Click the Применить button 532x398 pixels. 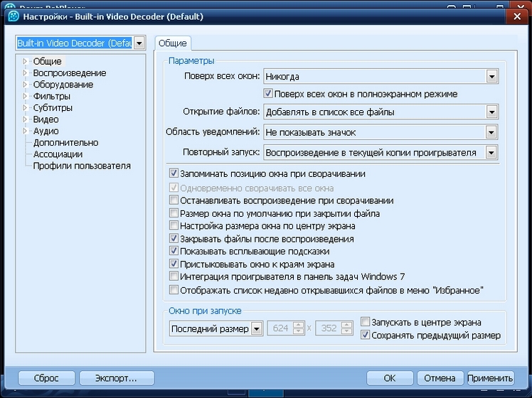(490, 378)
